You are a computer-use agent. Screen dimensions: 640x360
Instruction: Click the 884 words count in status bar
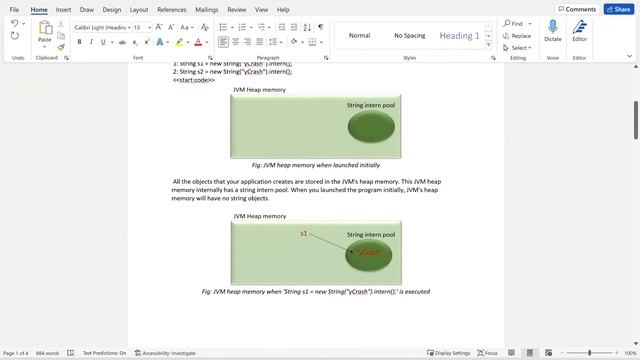click(x=47, y=353)
